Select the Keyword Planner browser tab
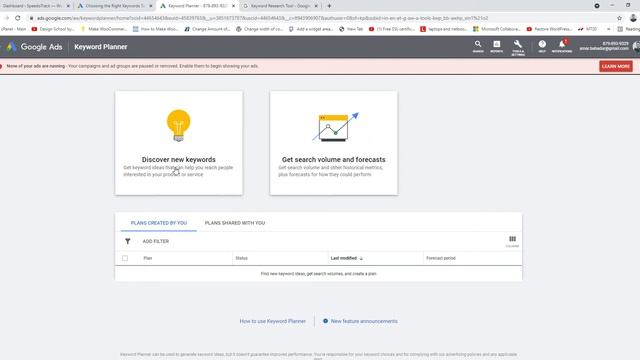The image size is (640, 360). click(x=198, y=6)
